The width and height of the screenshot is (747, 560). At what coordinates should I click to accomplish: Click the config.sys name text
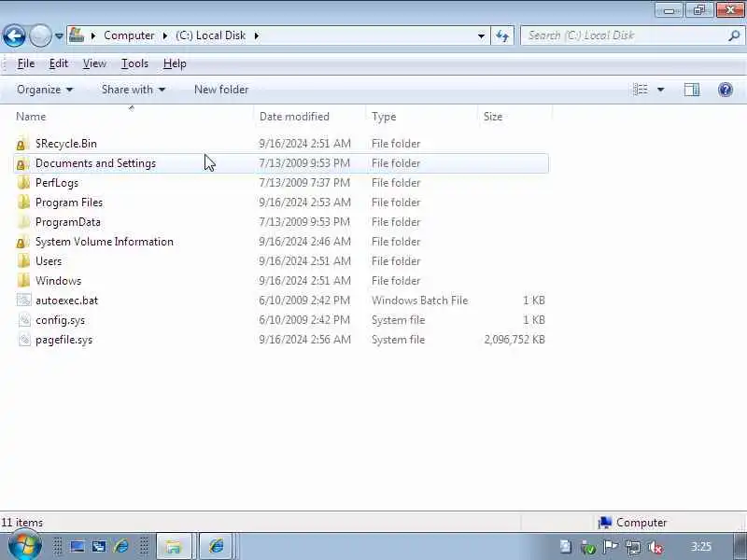pos(60,320)
